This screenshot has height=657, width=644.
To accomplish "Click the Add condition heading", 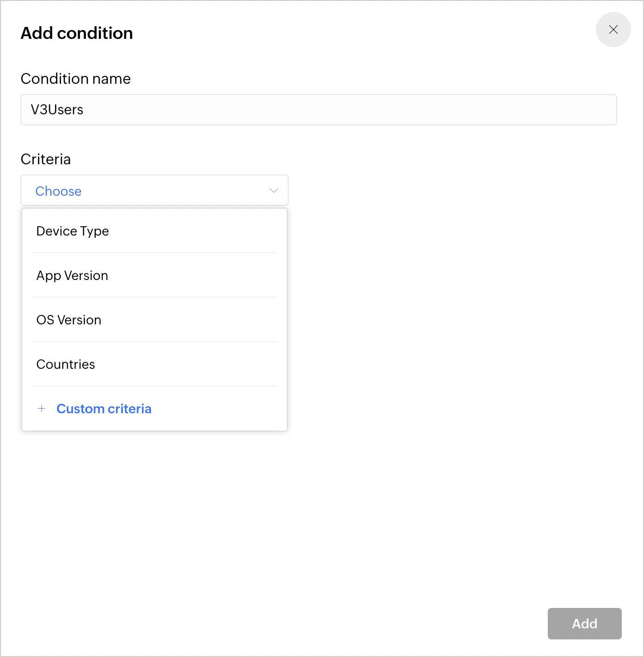I will 77,33.
